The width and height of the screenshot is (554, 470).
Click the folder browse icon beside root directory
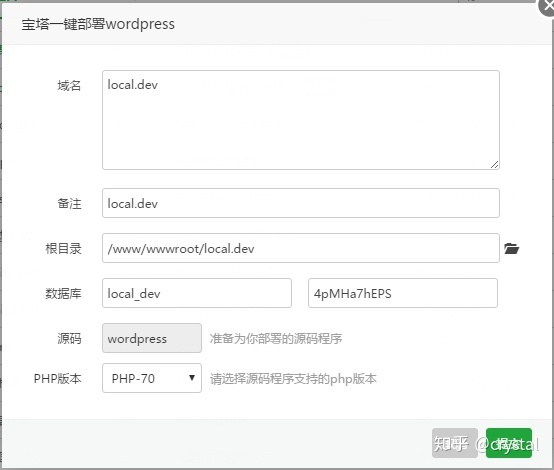tap(511, 248)
